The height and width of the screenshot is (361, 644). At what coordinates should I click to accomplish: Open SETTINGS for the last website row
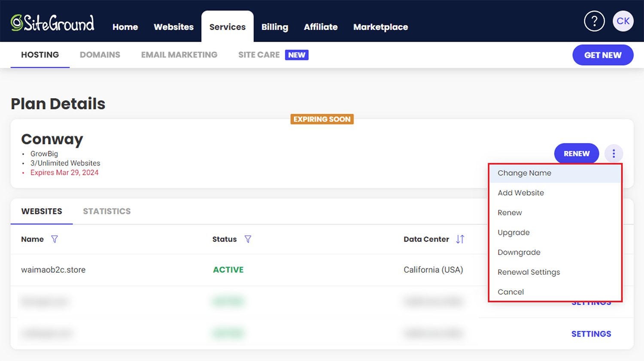pyautogui.click(x=591, y=334)
